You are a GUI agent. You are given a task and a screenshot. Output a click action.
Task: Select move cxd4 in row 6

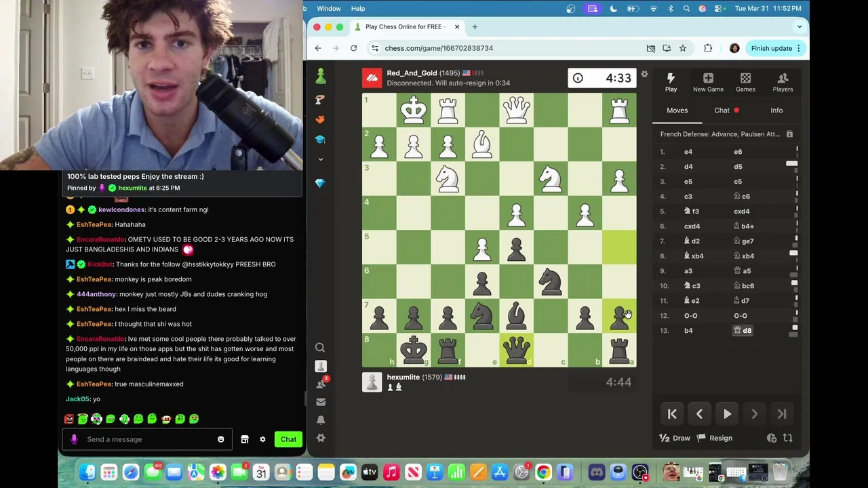click(x=692, y=226)
